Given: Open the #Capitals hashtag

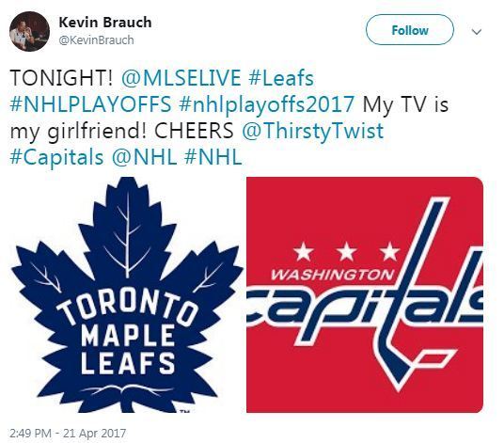Looking at the screenshot, I should click(57, 157).
